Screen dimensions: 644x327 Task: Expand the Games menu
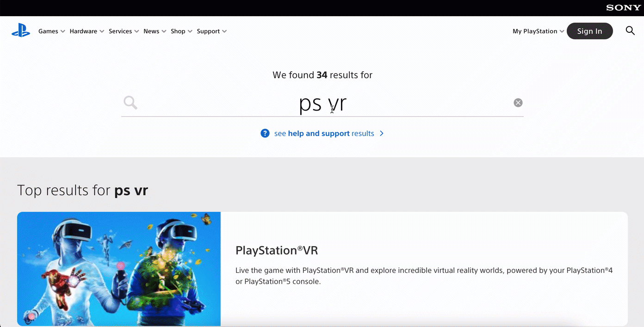pos(52,31)
